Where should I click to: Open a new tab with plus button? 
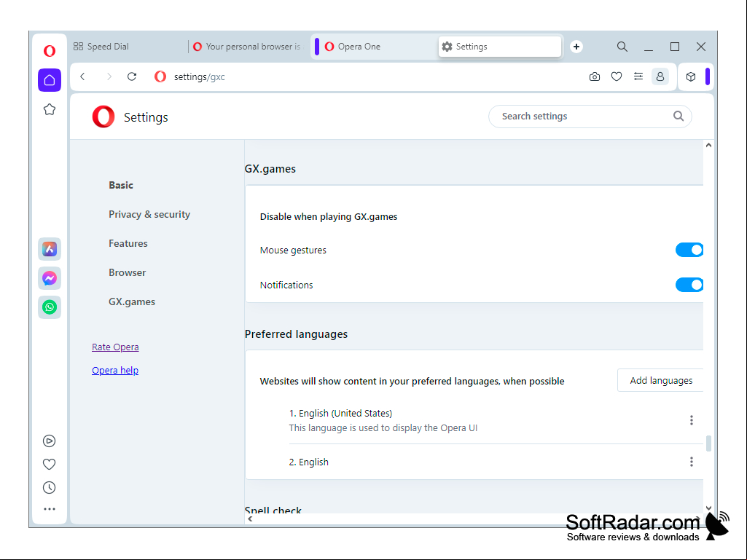pyautogui.click(x=576, y=47)
